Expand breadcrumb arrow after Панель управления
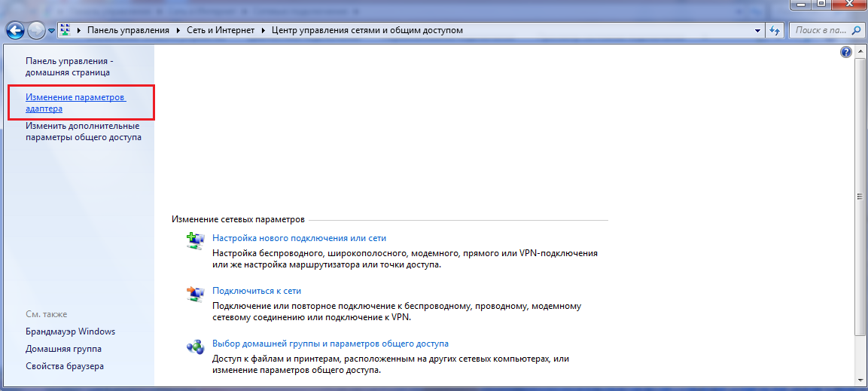This screenshot has width=868, height=391. point(179,30)
